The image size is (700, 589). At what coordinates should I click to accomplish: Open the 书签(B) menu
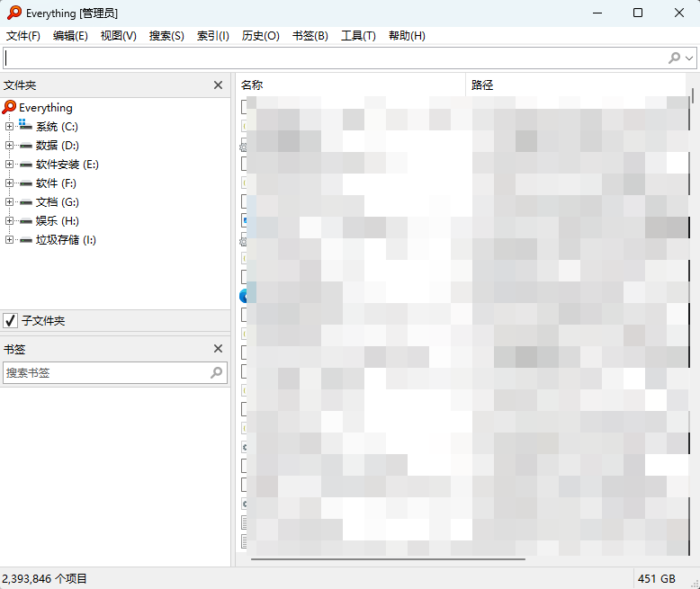coord(310,36)
